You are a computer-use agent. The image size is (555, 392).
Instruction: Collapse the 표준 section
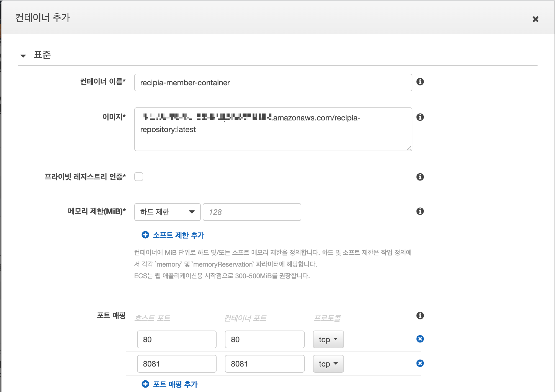(24, 56)
